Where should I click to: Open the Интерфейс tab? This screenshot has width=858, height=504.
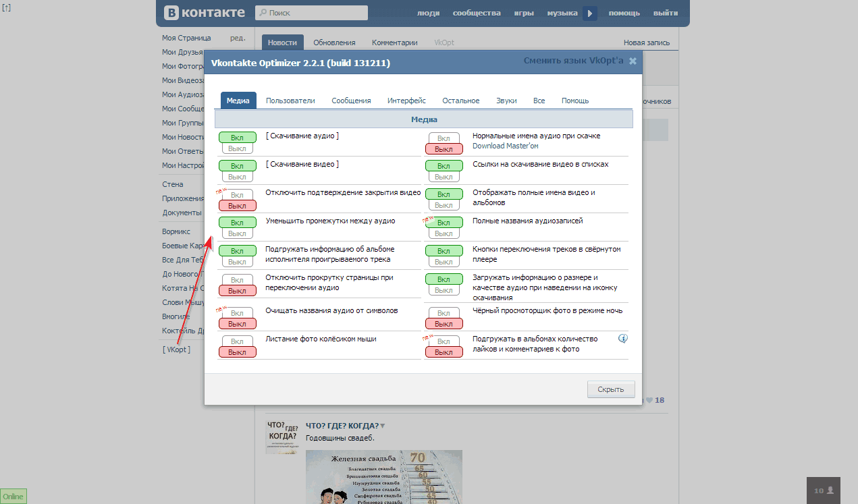click(x=406, y=101)
